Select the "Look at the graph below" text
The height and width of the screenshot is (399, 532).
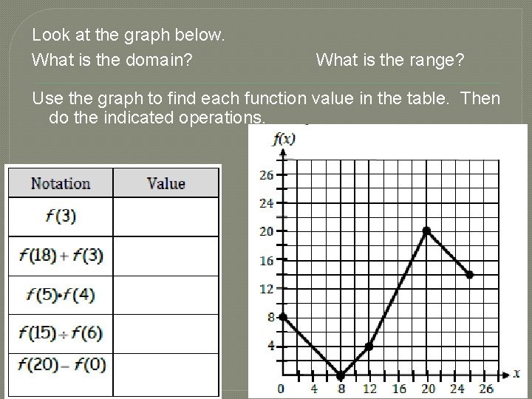(129, 35)
